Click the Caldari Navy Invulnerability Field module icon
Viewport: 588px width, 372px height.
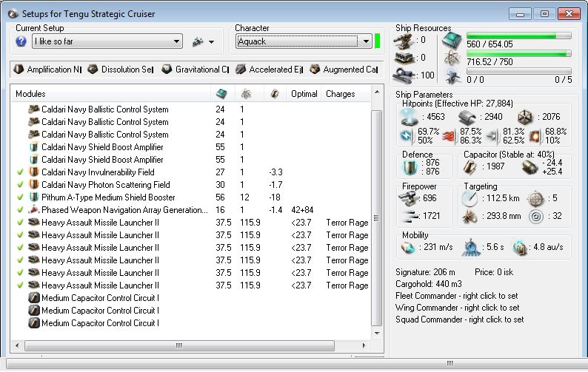pos(34,172)
